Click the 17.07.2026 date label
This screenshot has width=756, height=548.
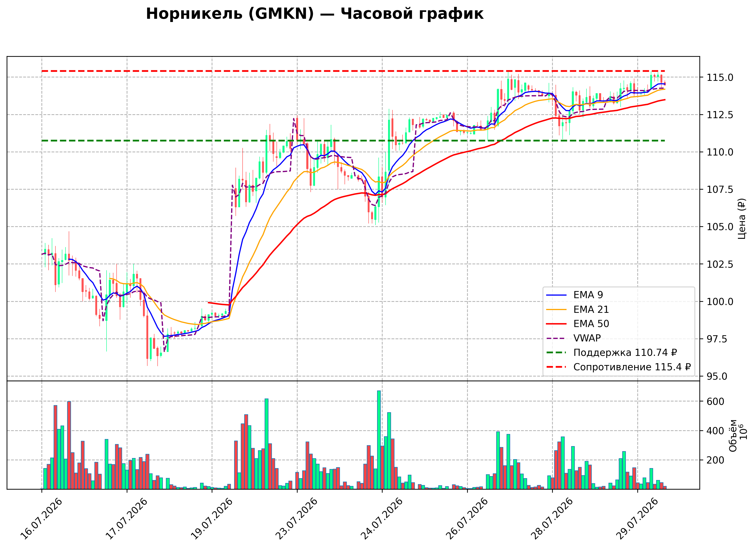coord(126,519)
